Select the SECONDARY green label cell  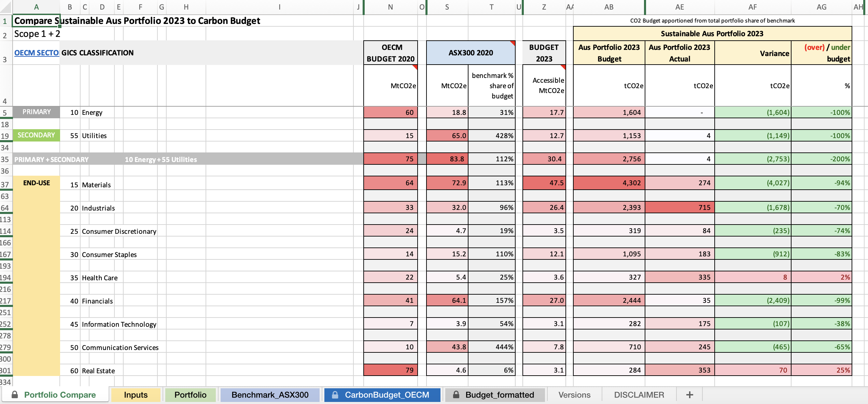pos(37,135)
